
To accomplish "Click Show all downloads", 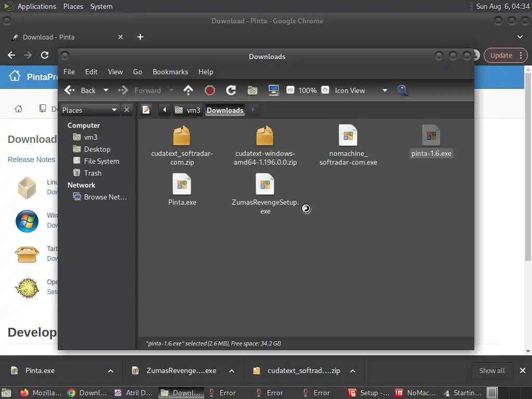I will (491, 371).
